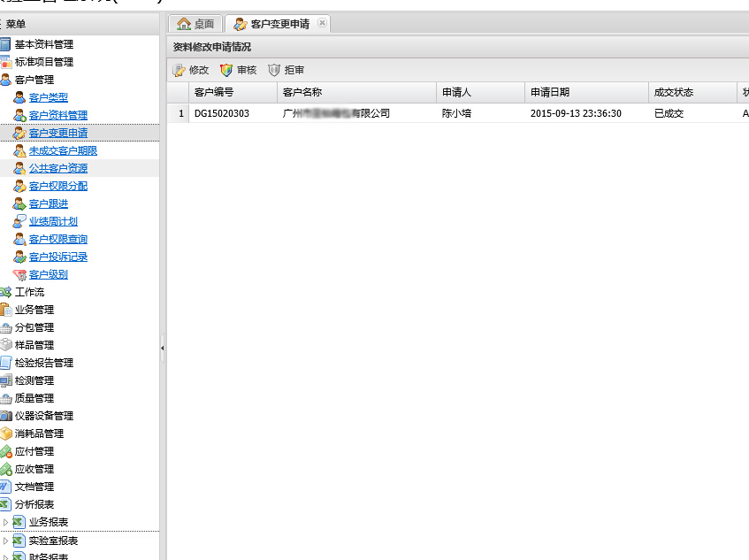The image size is (749, 560).
Task: Open the 客户资料管理 link
Action: pos(58,115)
